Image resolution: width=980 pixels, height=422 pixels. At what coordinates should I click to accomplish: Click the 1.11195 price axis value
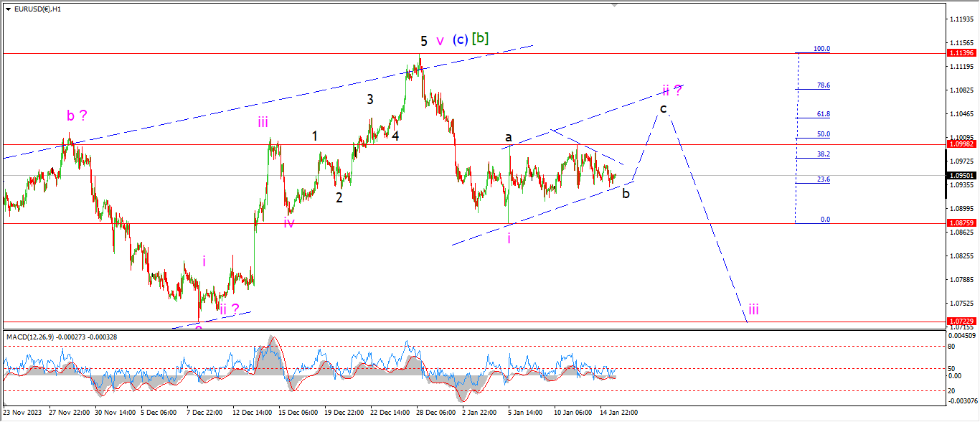pyautogui.click(x=961, y=67)
